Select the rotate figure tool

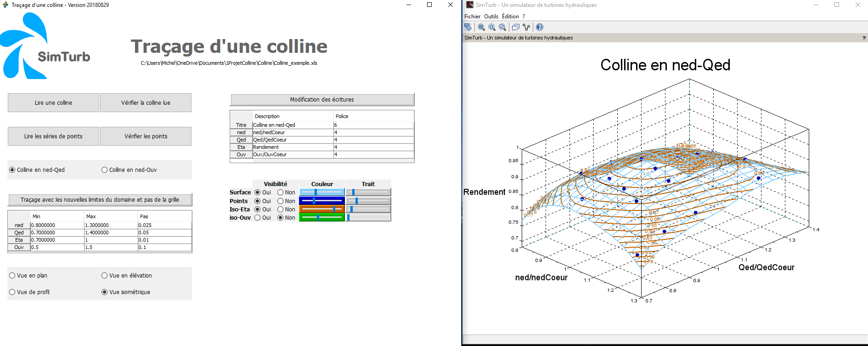click(x=468, y=27)
